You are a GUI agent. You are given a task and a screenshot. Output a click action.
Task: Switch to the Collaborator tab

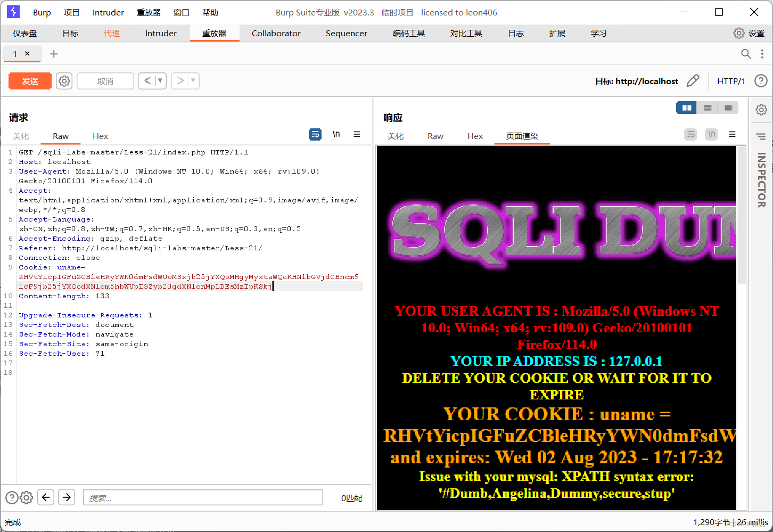(276, 33)
